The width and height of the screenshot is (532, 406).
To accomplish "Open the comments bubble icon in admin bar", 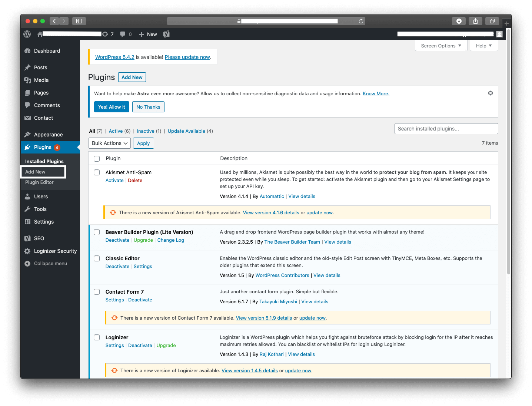I will click(x=123, y=34).
